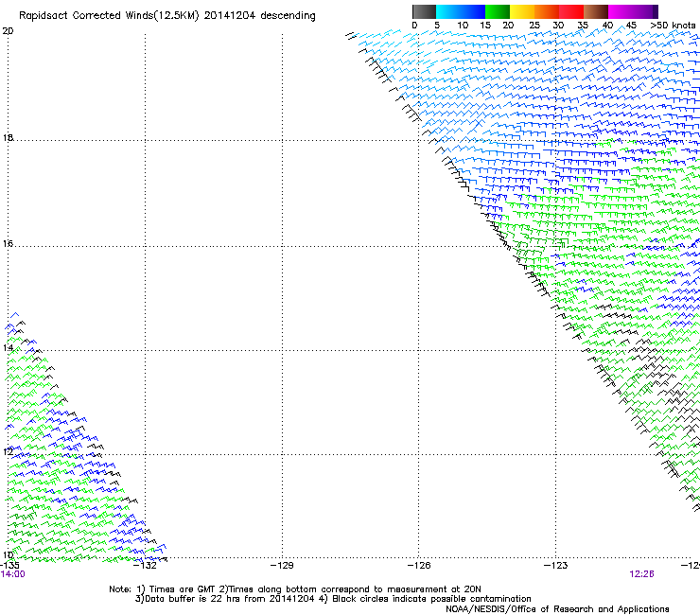Click the longitude label -132
This screenshot has width=700, height=615.
click(145, 566)
